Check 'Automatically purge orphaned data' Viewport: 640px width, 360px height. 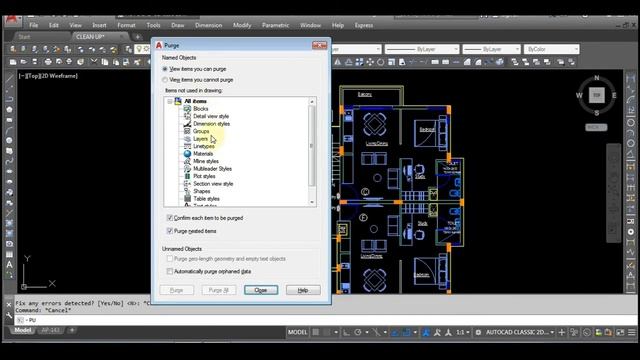(170, 271)
